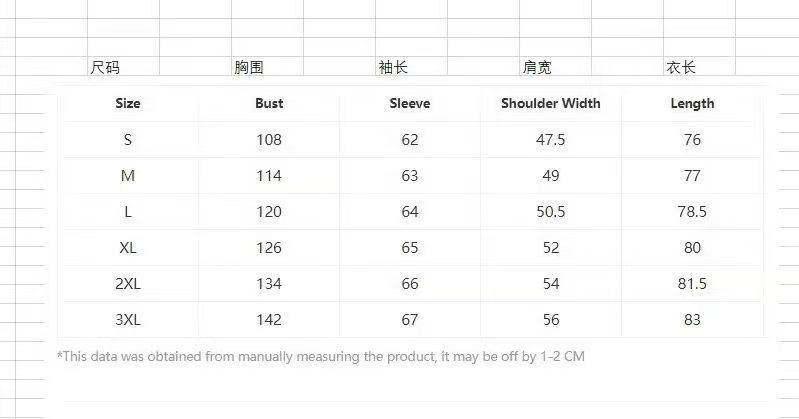Click the shoulder width value 47.5
Screen dimensions: 799x419
pyautogui.click(x=551, y=140)
